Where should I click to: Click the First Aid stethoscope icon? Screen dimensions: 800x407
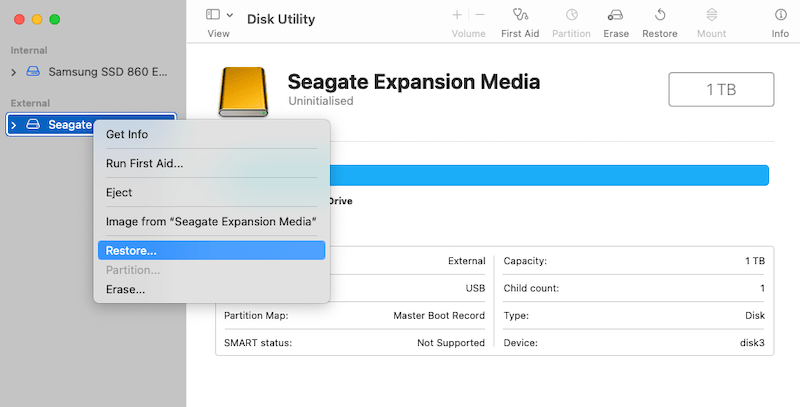[520, 15]
